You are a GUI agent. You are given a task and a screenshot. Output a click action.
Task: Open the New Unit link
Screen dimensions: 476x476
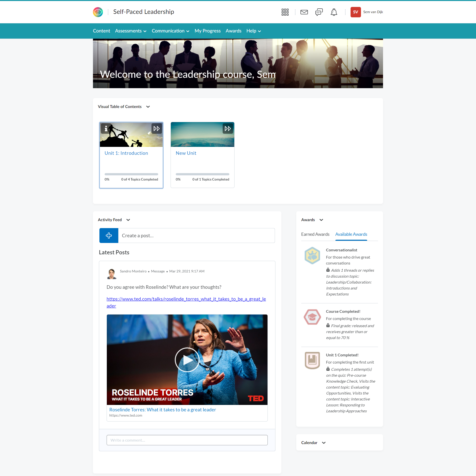pos(186,153)
